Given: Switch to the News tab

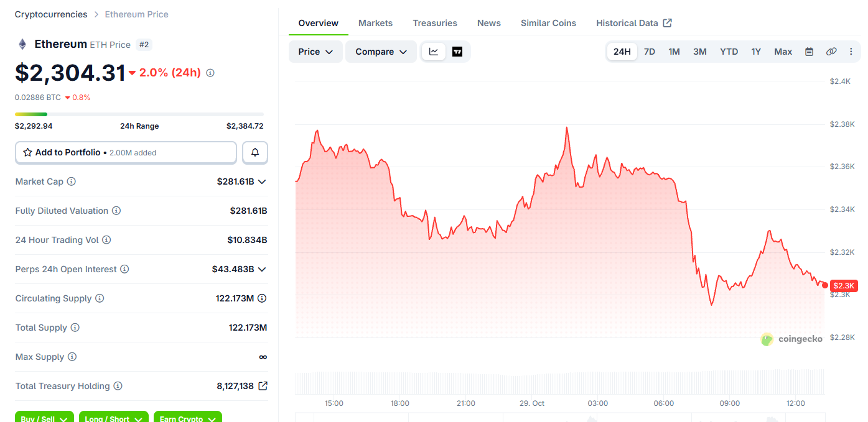Looking at the screenshot, I should 489,23.
